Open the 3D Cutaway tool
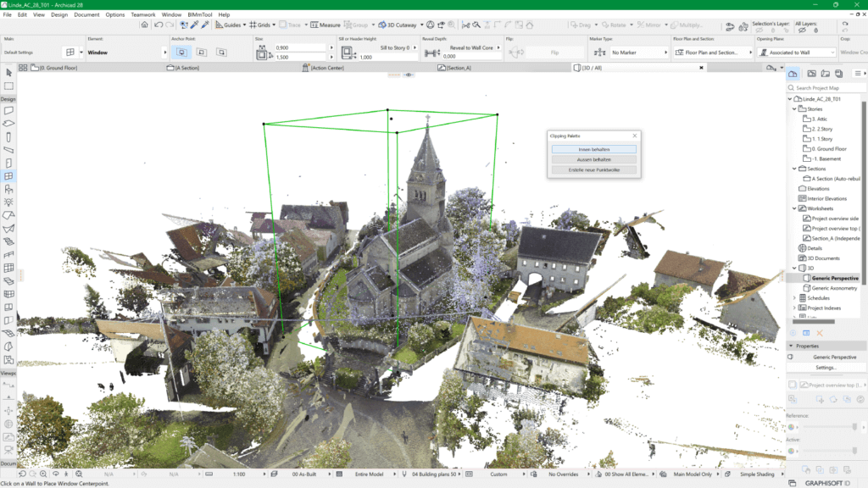This screenshot has width=868, height=488. pos(398,25)
